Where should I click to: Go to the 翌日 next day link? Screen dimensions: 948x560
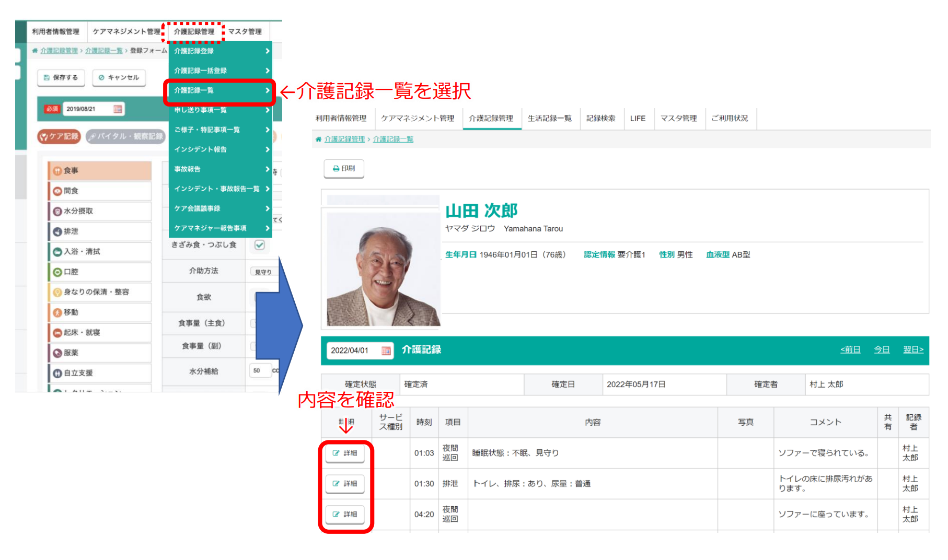click(x=912, y=349)
